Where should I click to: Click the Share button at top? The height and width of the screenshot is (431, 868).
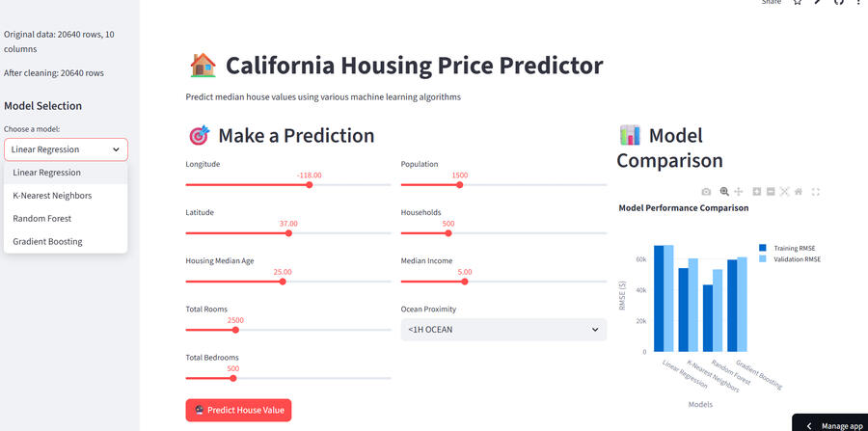coord(772,3)
